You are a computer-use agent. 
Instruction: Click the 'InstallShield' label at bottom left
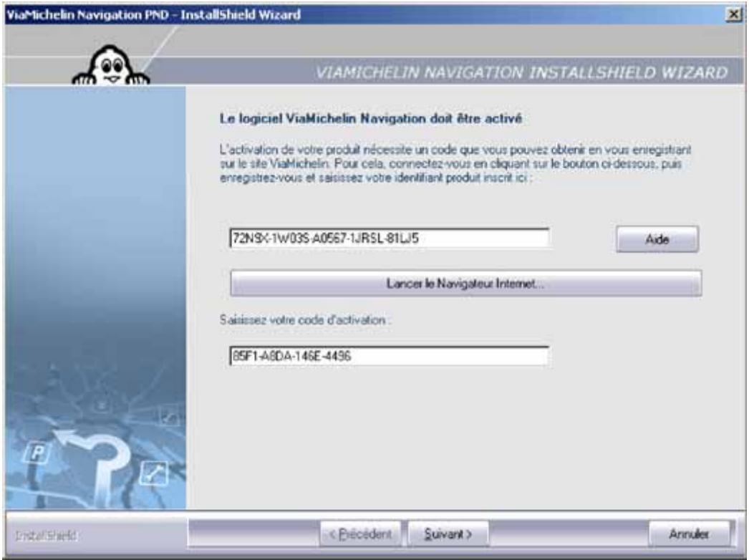[x=47, y=536]
